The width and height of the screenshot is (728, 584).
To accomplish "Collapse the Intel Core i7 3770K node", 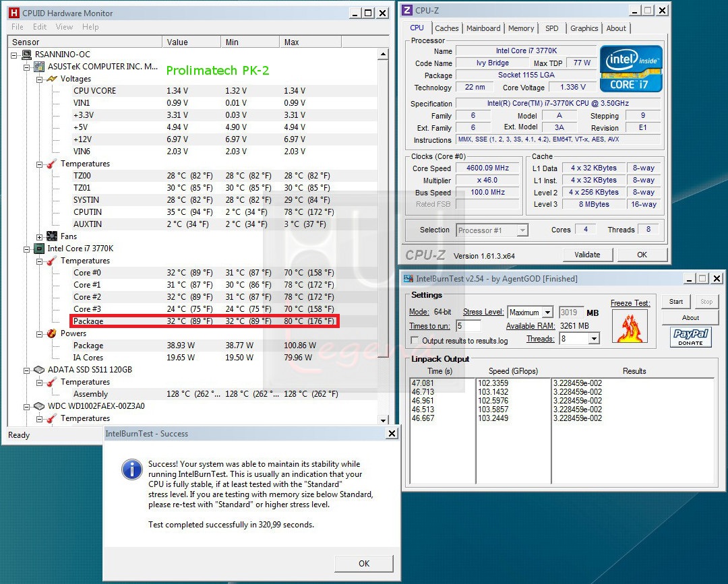I will point(27,249).
